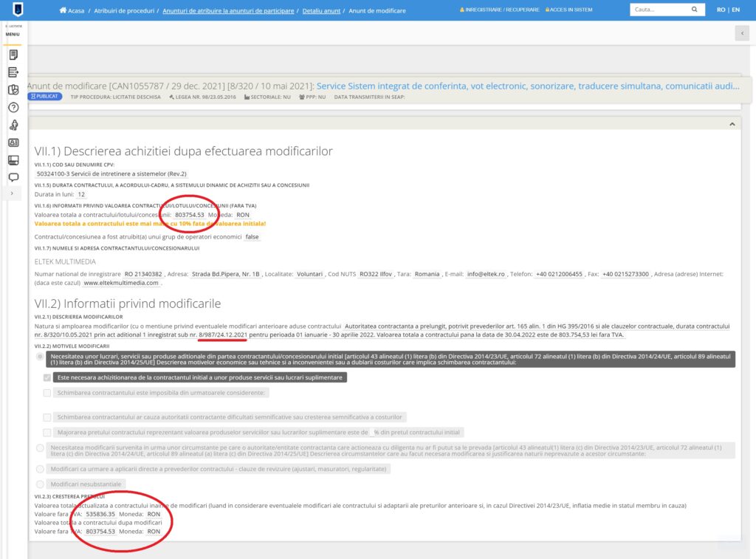Click the CPV code 50324100-3 value
This screenshot has width=756, height=559.
point(111,174)
